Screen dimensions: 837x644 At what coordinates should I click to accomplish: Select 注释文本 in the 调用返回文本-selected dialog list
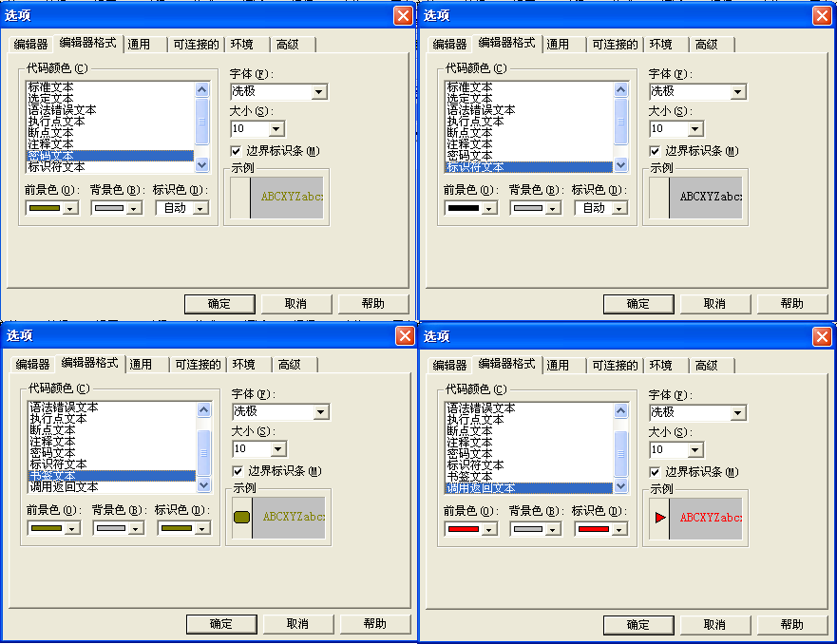[529, 443]
